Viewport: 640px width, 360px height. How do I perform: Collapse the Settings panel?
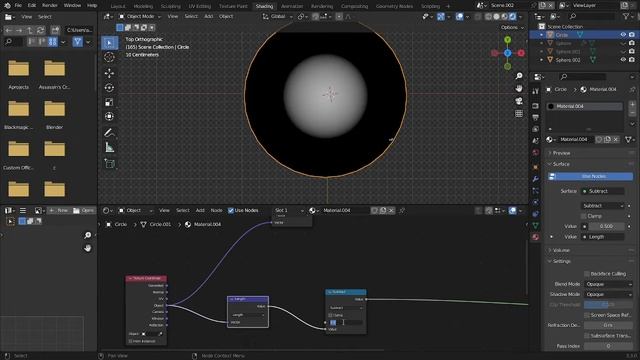pyautogui.click(x=562, y=261)
